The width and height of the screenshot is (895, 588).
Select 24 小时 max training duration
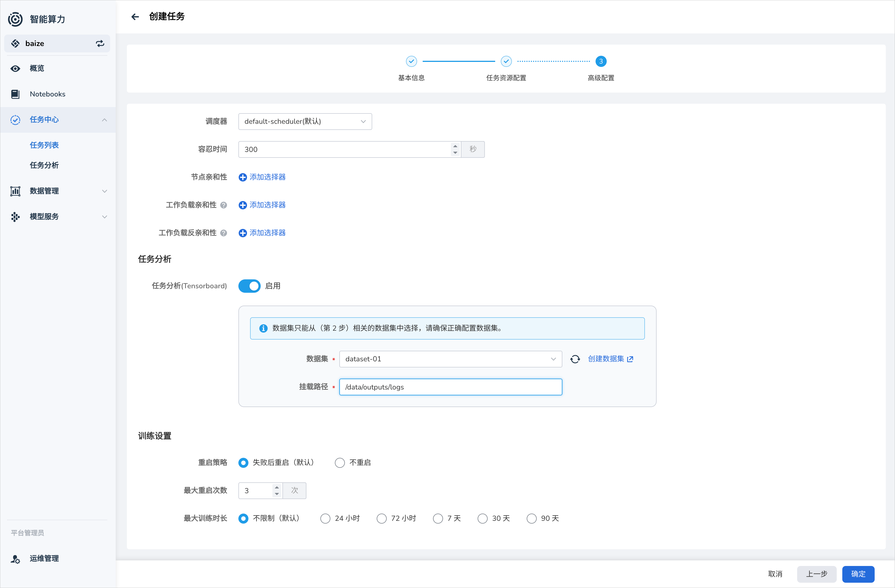pyautogui.click(x=325, y=519)
